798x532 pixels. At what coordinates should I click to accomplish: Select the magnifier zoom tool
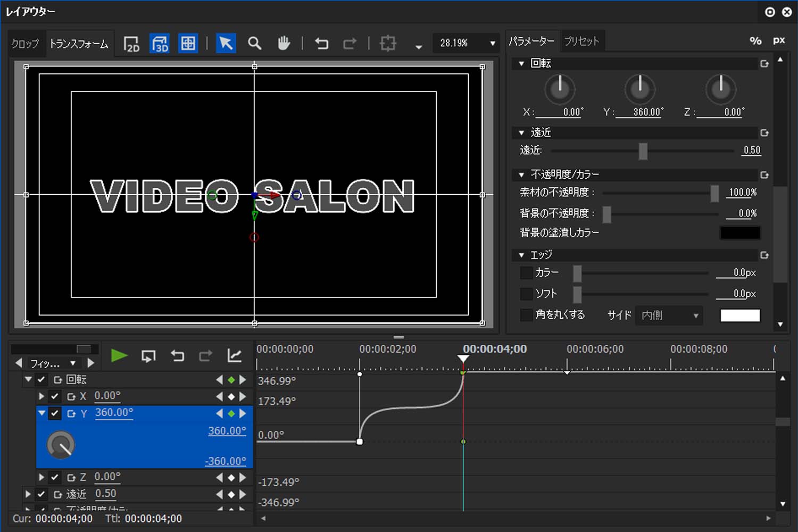coord(255,44)
